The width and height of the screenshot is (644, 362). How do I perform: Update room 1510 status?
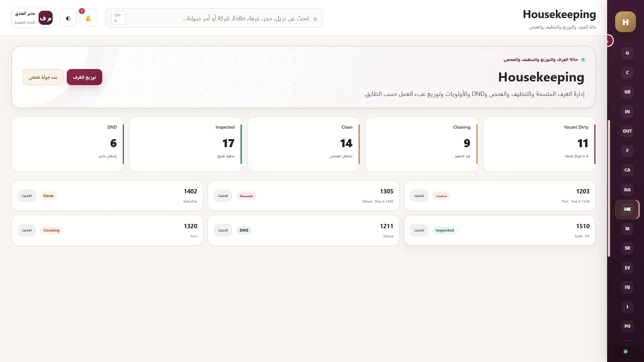coord(419,230)
